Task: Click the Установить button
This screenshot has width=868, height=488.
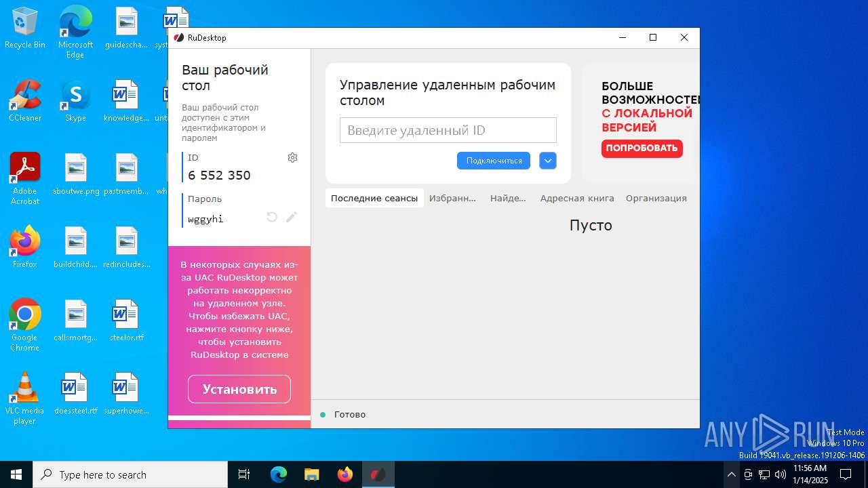Action: (239, 389)
